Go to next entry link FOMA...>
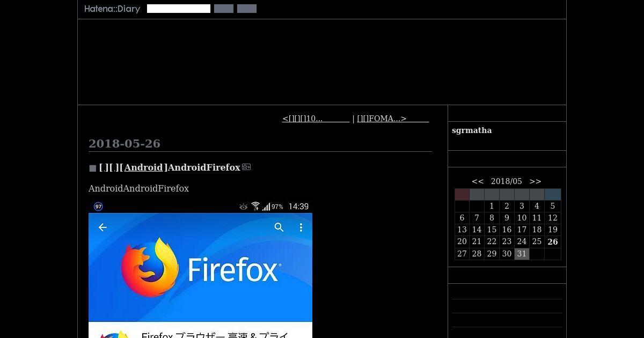The height and width of the screenshot is (338, 644). [393, 119]
